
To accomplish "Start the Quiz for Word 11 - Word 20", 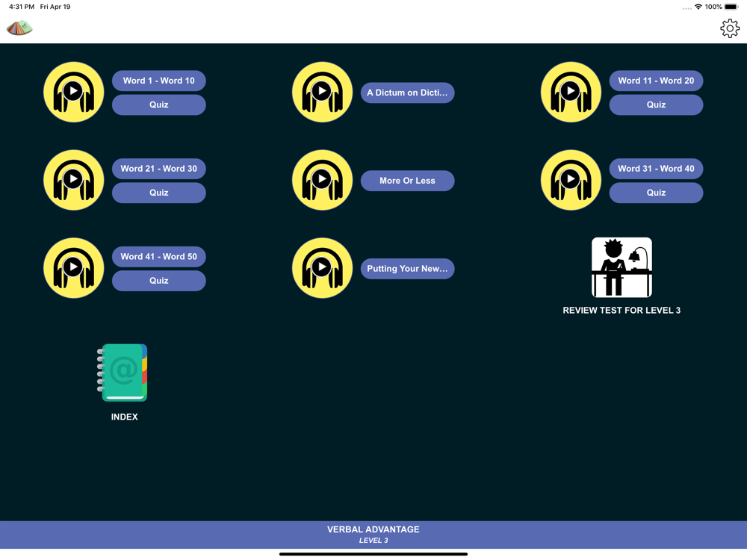I will (656, 105).
